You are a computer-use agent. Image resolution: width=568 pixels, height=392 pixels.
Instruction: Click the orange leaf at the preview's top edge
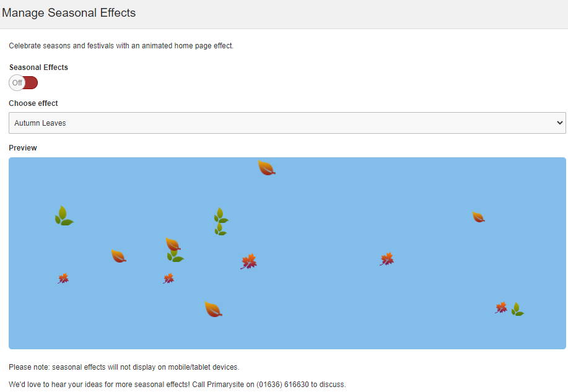pyautogui.click(x=266, y=168)
